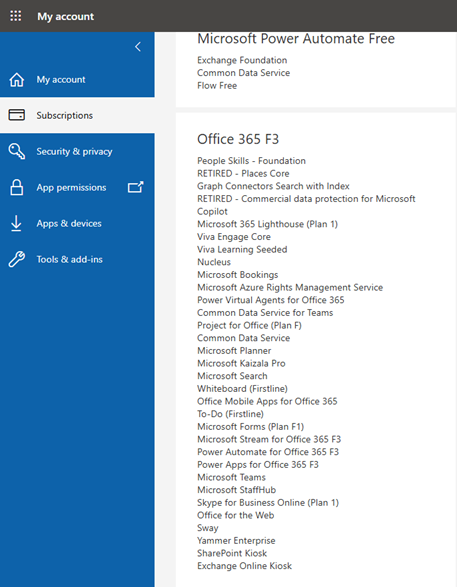Screen dimensions: 457x588
Task: Click the Office 365 F3 heading
Action: [x=238, y=139]
